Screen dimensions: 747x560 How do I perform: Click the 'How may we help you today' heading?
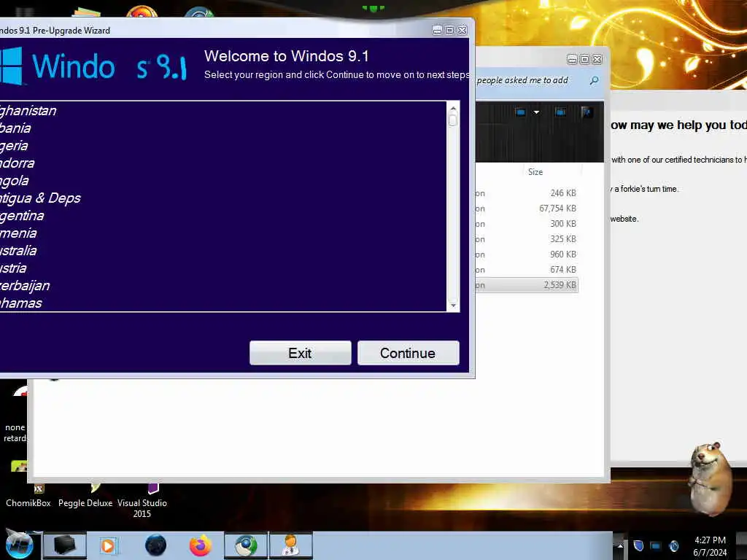coord(678,125)
